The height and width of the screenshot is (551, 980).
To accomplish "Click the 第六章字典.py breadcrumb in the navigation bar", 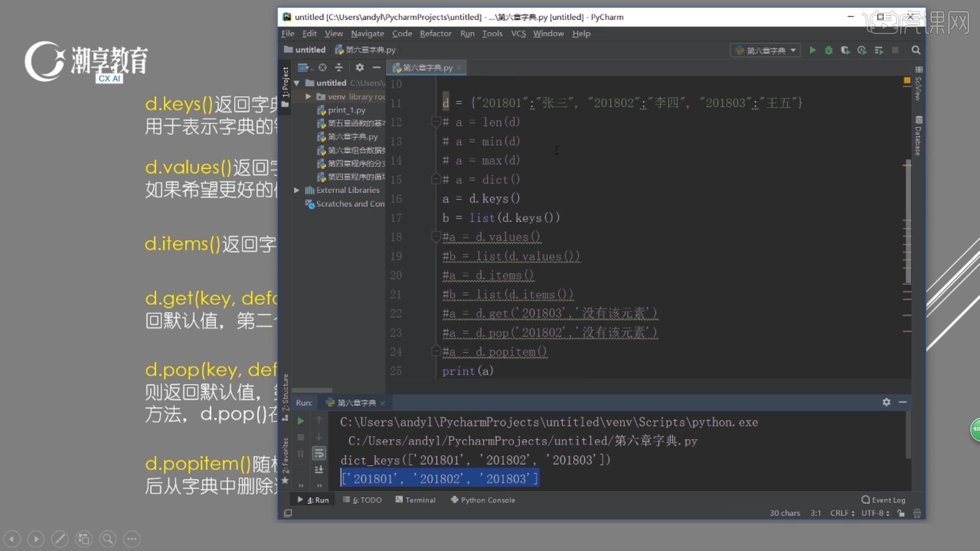I will pyautogui.click(x=365, y=49).
